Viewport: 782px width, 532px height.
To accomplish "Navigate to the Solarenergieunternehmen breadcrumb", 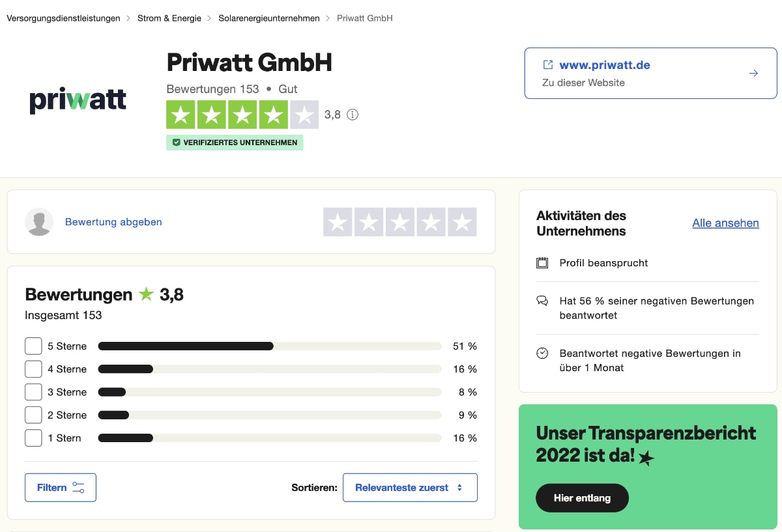I will coord(268,18).
